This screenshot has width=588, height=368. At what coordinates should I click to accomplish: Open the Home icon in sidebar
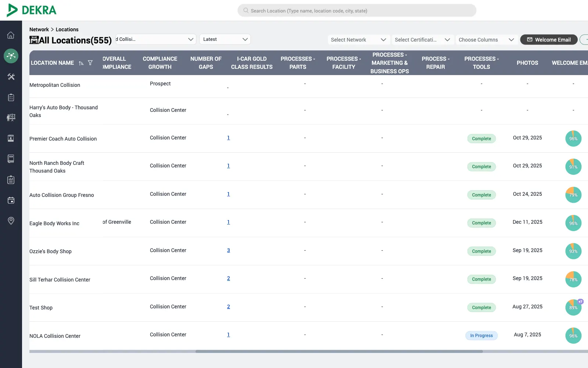coord(11,35)
